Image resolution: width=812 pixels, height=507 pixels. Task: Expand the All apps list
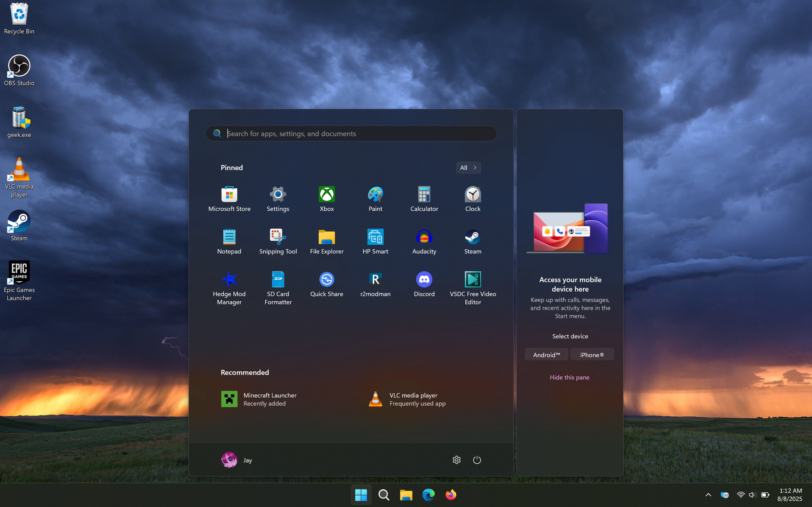click(x=468, y=168)
